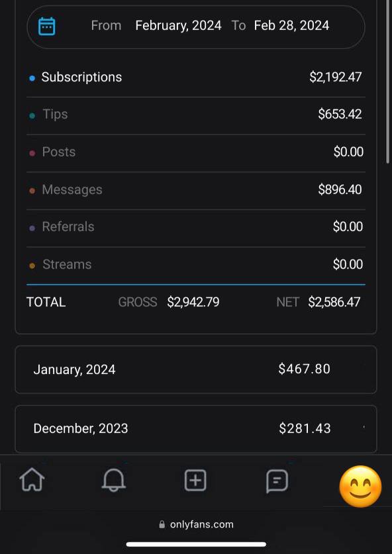Toggle the Posts earnings category
This screenshot has height=554, width=392.
coord(195,152)
